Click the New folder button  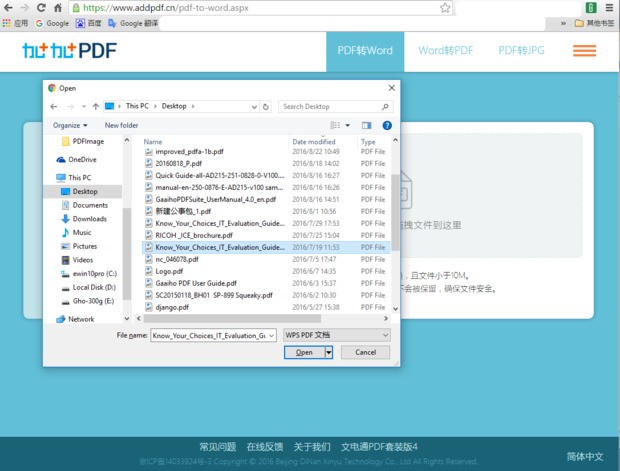[121, 125]
